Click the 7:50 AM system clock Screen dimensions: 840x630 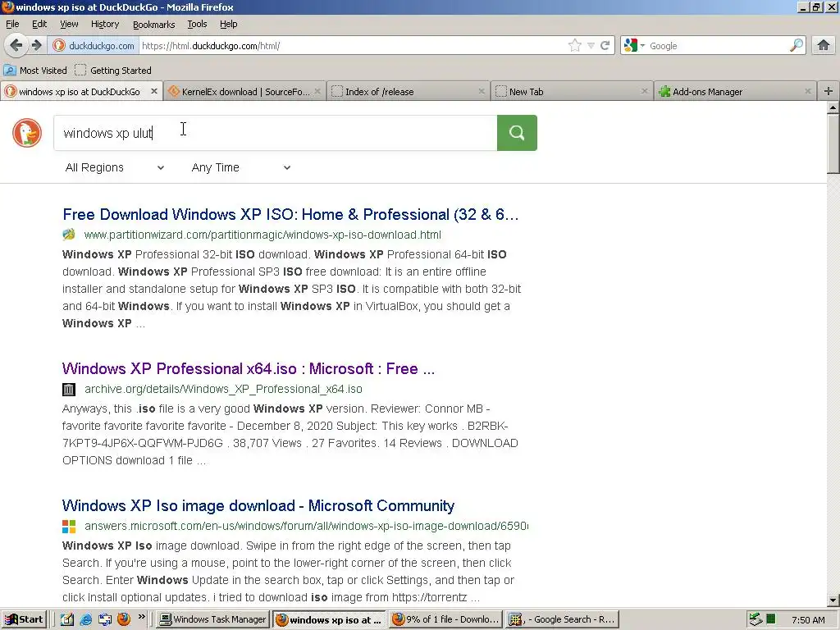[808, 620]
